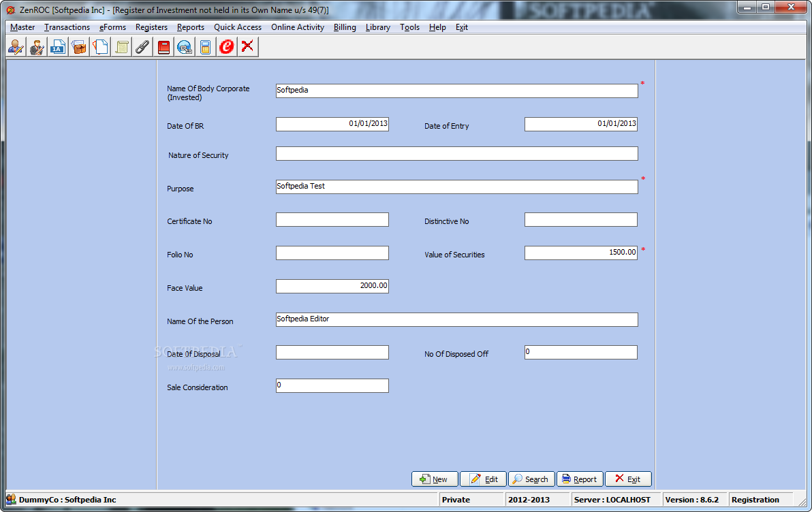Image resolution: width=812 pixels, height=512 pixels.
Task: Click the briefcase with files toolbar icon
Action: point(79,47)
